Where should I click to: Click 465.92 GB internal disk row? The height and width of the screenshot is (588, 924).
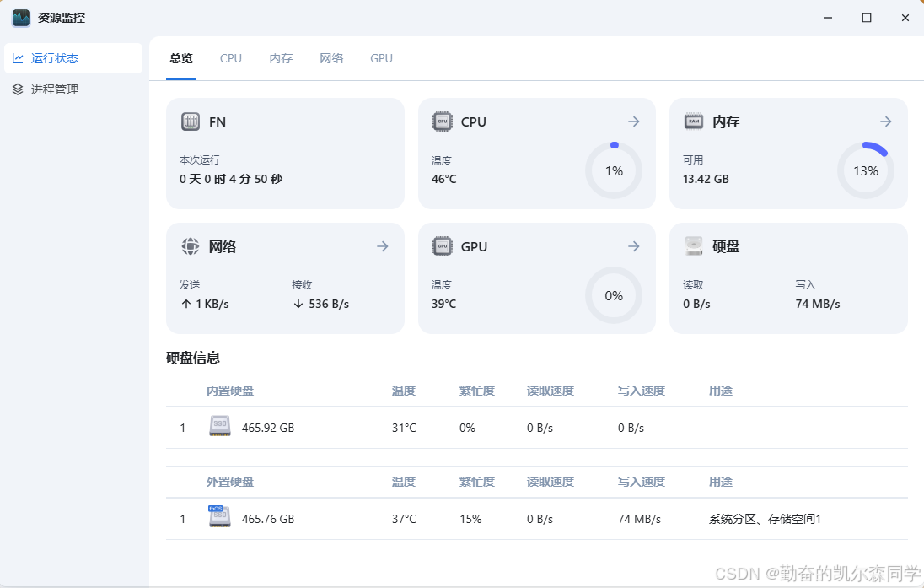536,428
